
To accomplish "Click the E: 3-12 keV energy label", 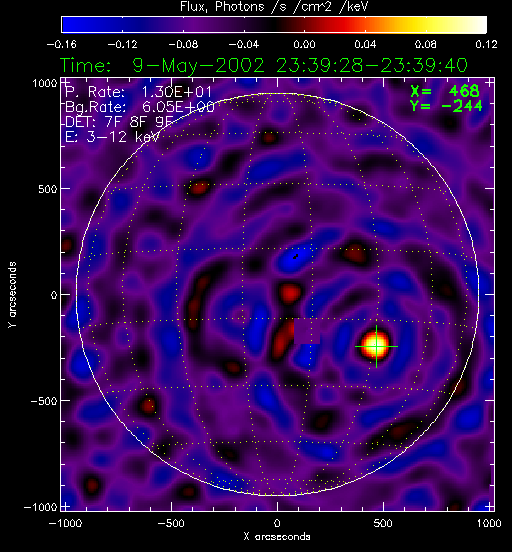I will point(112,137).
